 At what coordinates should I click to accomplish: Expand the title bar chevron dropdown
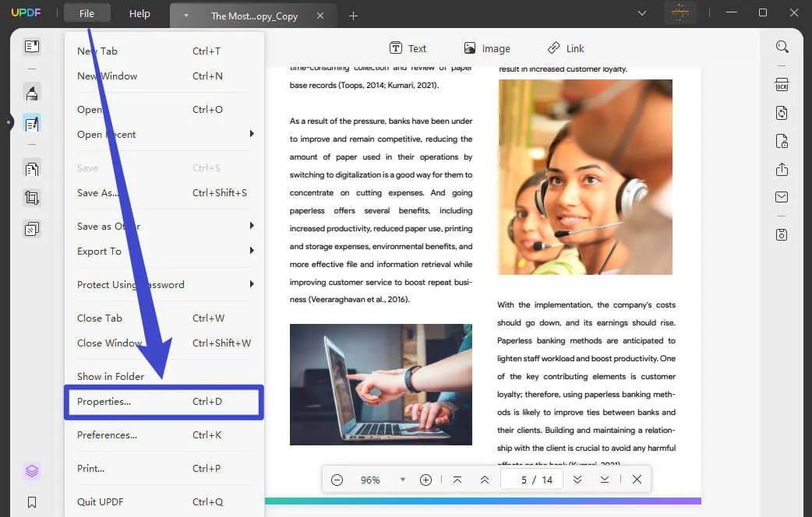pos(642,13)
